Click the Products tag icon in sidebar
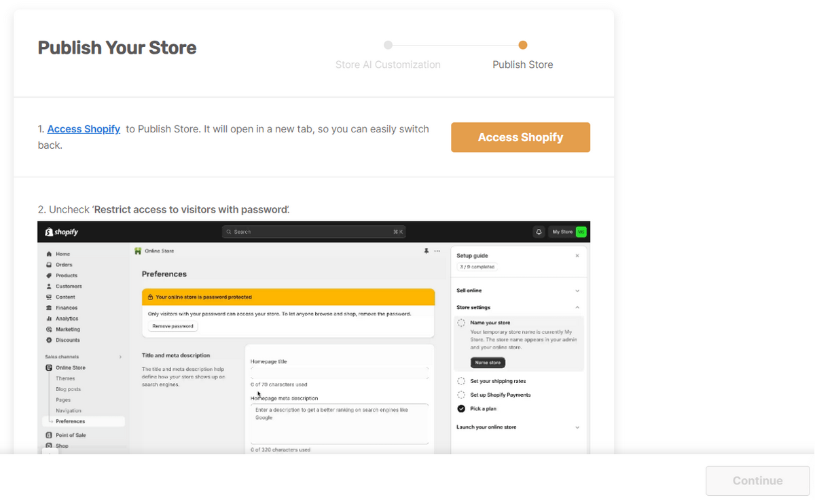The height and width of the screenshot is (504, 815). [49, 276]
